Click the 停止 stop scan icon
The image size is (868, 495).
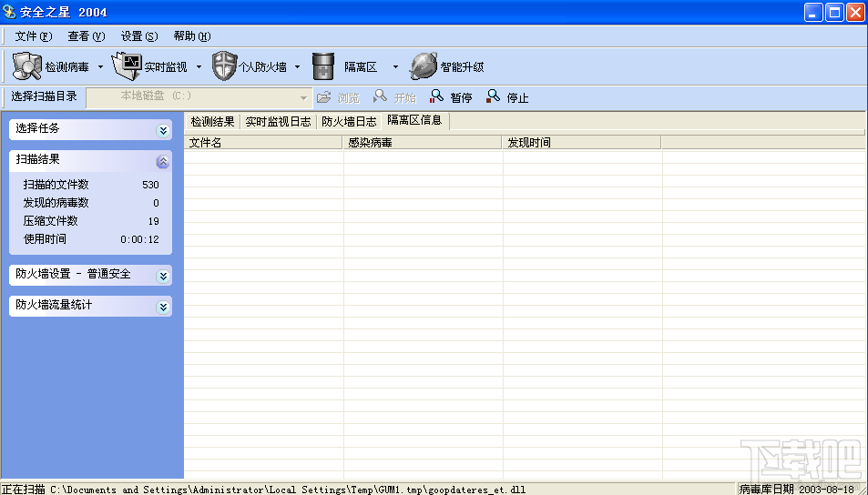pos(493,96)
